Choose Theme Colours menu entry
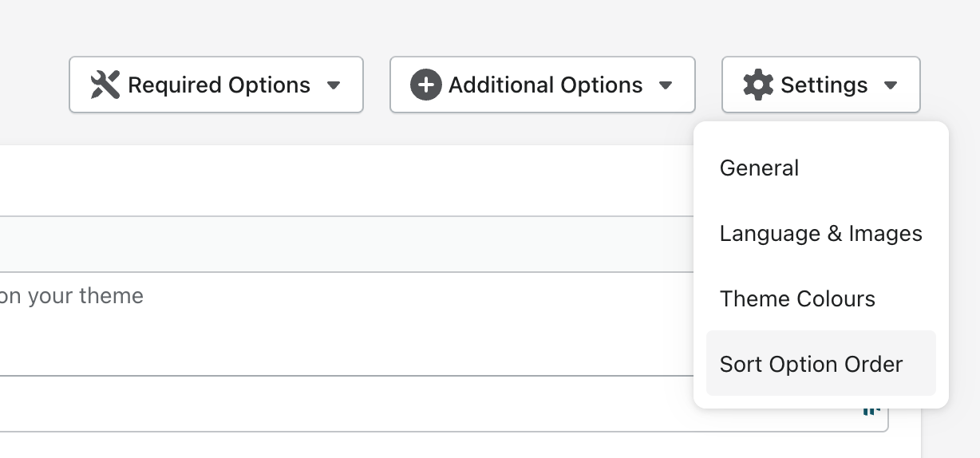The height and width of the screenshot is (458, 980). point(797,299)
